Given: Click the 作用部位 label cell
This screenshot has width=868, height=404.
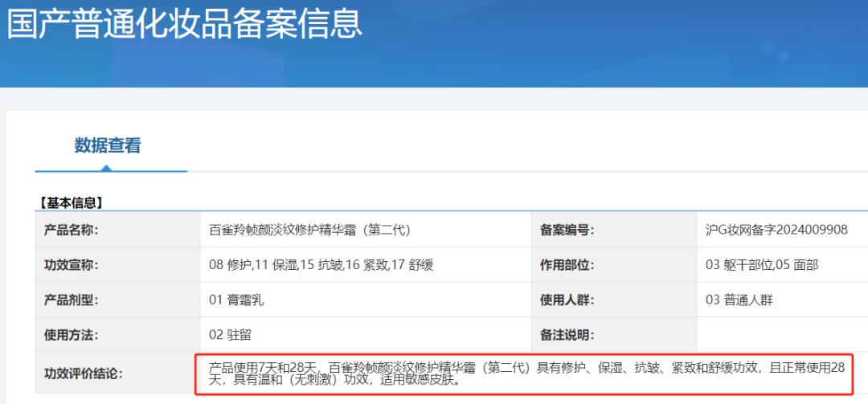Looking at the screenshot, I should click(x=614, y=264).
